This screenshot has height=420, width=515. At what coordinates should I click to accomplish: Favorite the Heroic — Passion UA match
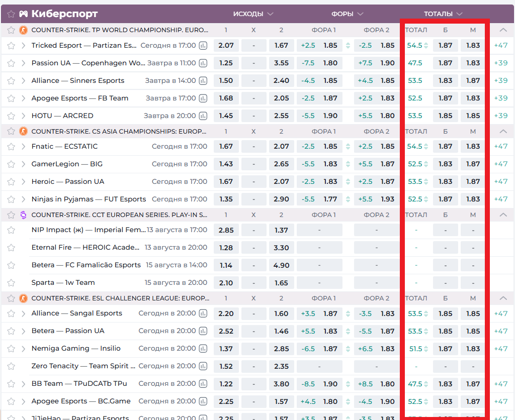11,181
